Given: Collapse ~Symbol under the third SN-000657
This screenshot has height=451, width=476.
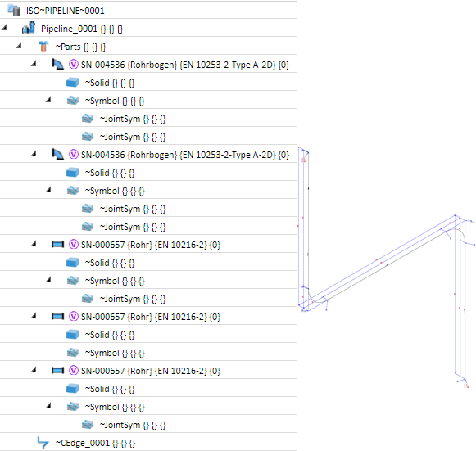Looking at the screenshot, I should (x=48, y=406).
